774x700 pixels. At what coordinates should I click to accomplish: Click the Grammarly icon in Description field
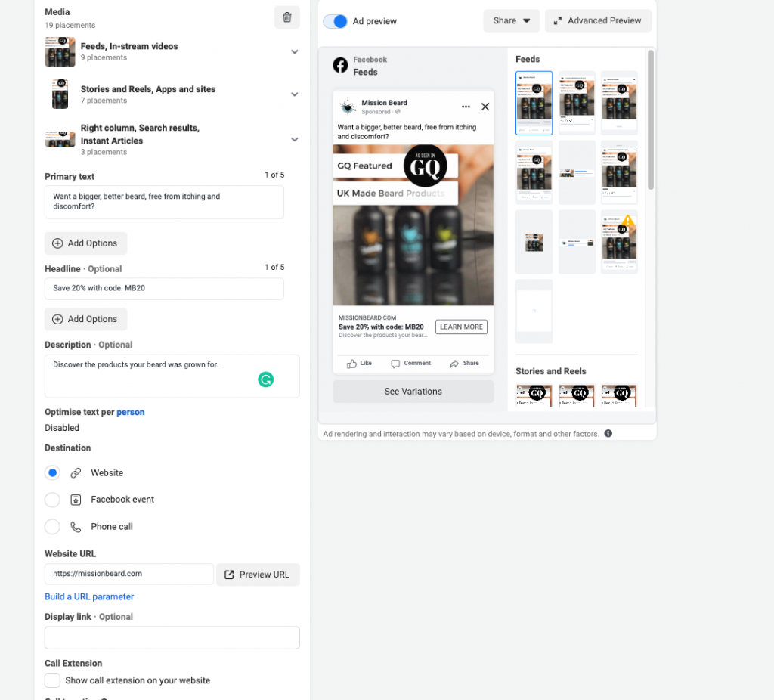265,379
